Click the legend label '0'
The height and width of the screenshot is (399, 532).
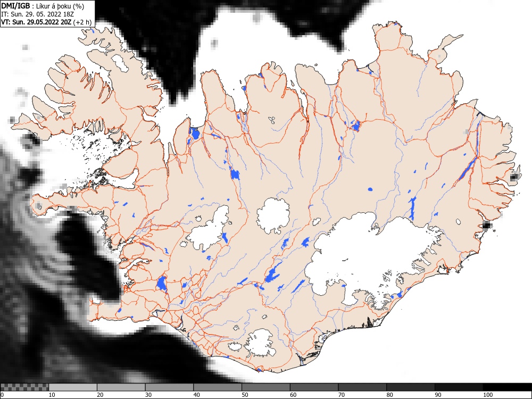(2, 395)
